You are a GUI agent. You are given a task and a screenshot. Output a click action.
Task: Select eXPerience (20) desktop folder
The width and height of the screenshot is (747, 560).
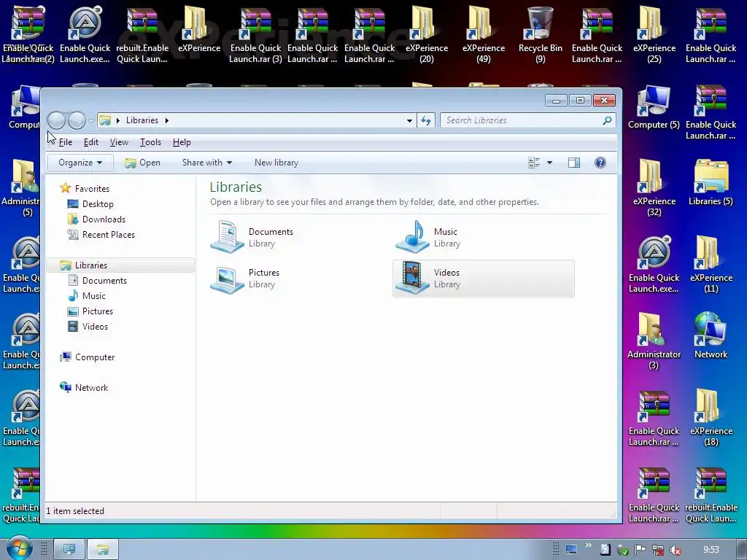[426, 35]
